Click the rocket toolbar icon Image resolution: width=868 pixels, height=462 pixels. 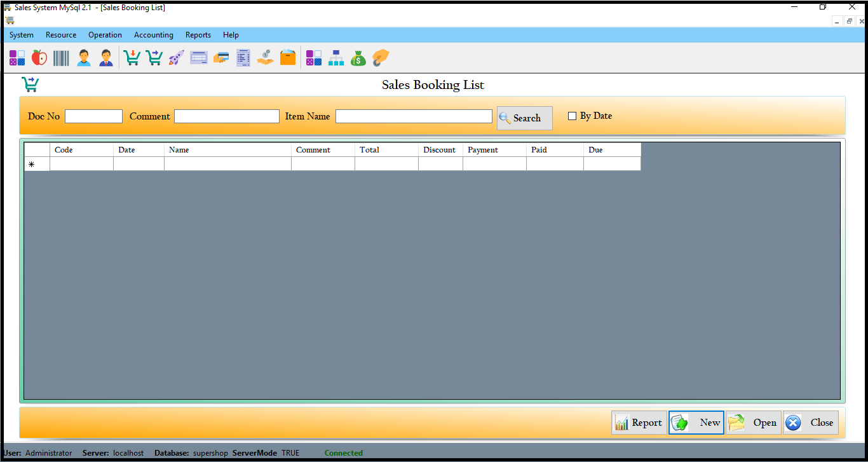(x=176, y=58)
